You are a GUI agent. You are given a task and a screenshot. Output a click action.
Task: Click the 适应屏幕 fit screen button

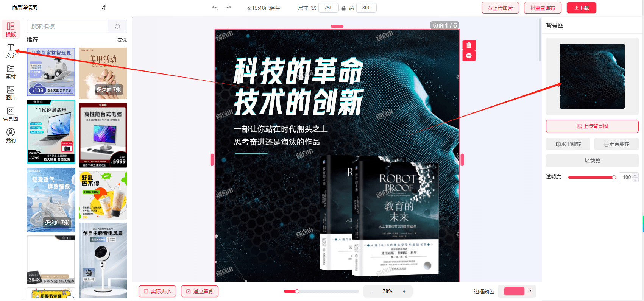pos(200,292)
